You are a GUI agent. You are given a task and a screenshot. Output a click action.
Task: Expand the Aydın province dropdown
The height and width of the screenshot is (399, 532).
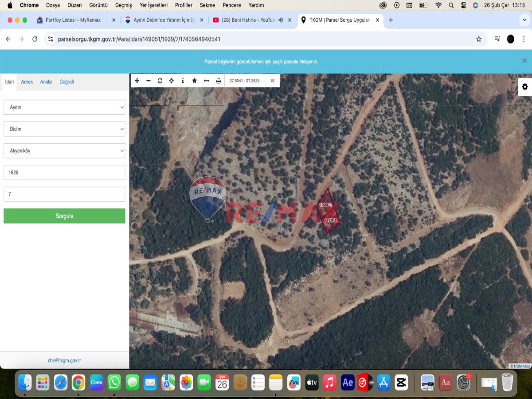(x=64, y=107)
